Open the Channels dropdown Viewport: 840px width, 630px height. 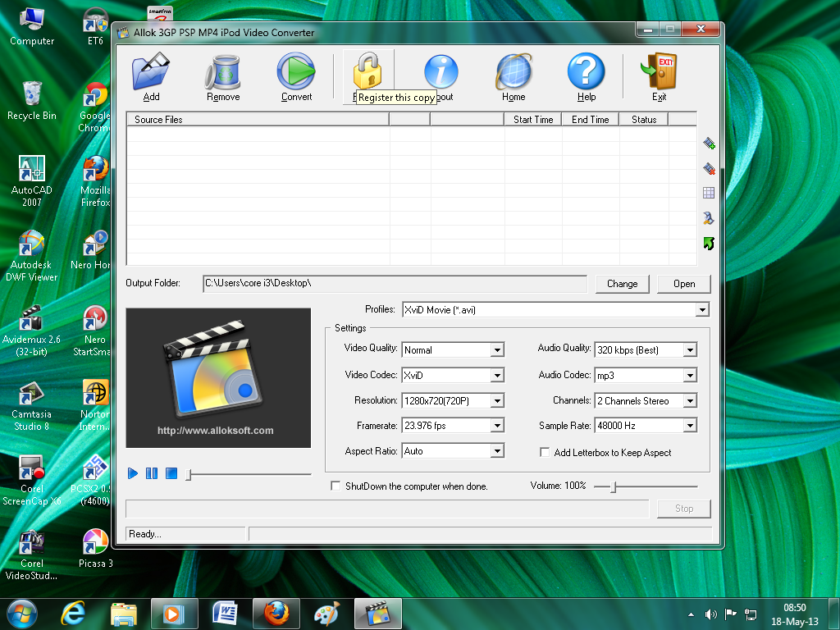pos(690,400)
